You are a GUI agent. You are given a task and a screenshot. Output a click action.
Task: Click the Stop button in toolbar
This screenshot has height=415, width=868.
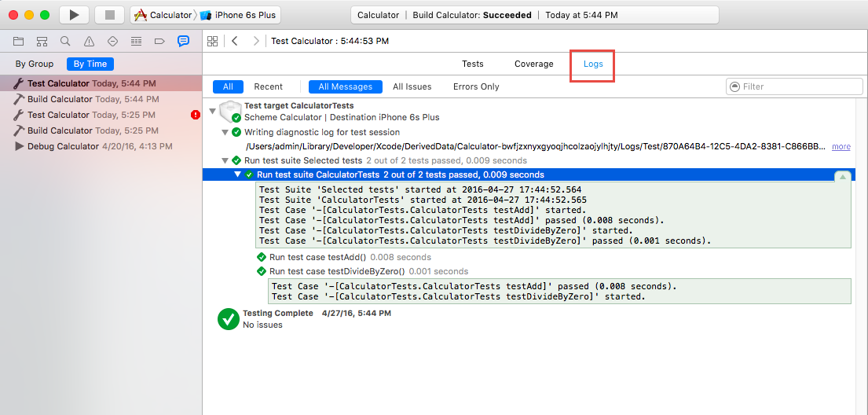(x=110, y=15)
